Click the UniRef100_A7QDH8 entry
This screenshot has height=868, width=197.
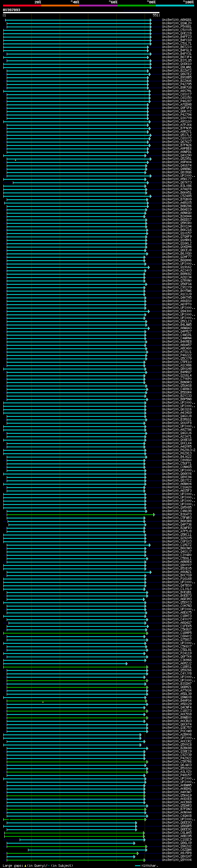click(x=176, y=104)
